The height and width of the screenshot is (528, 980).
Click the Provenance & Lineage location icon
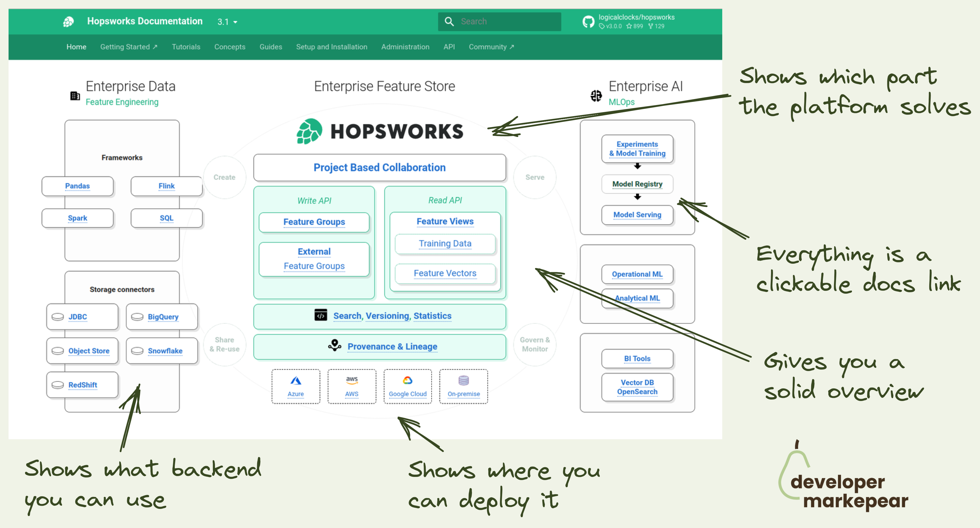(x=335, y=345)
